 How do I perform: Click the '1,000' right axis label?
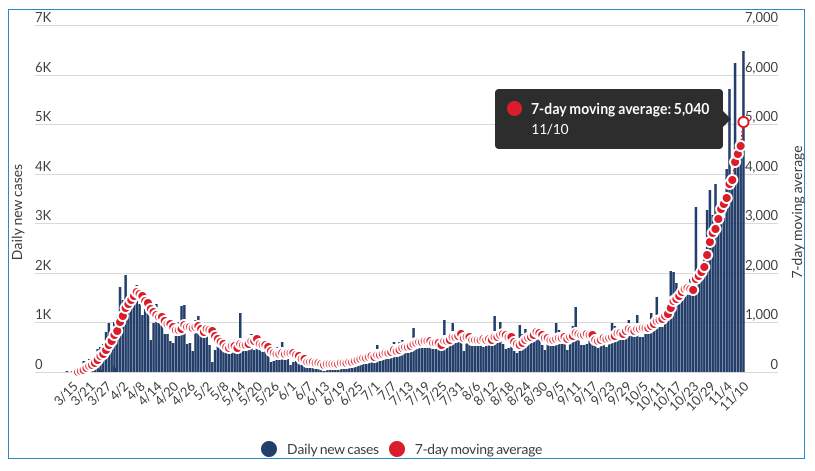(761, 315)
